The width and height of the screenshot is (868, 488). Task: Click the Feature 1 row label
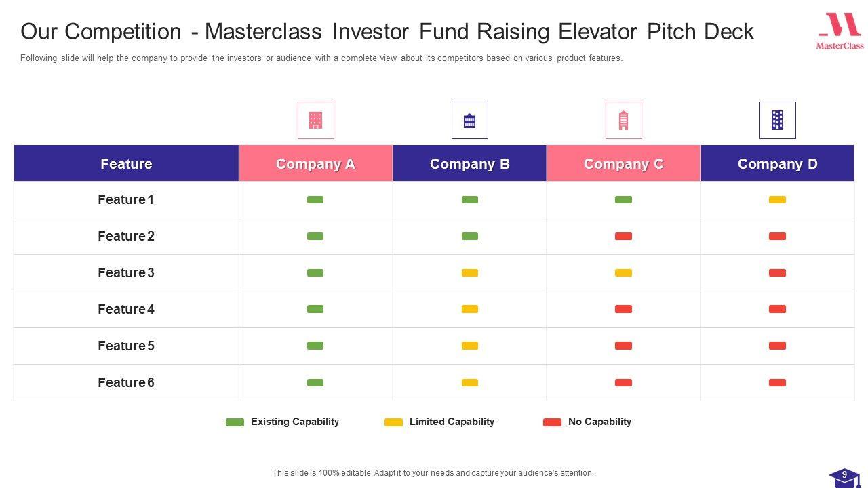click(126, 199)
